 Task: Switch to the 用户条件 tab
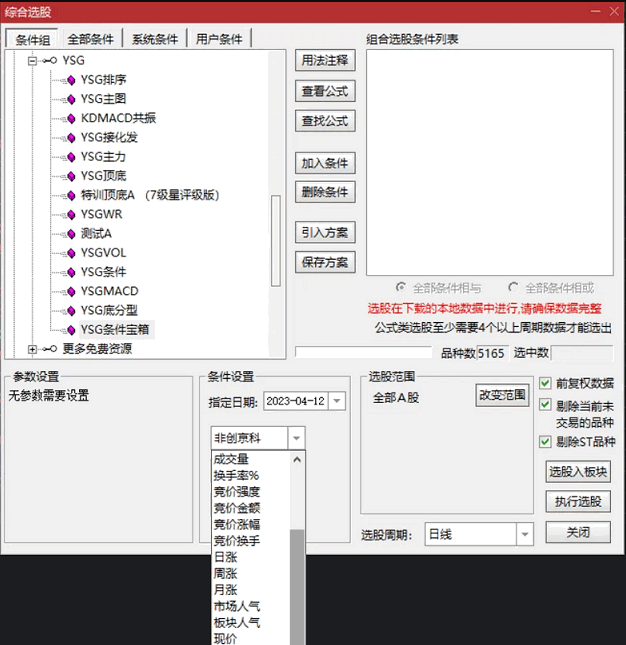click(219, 39)
